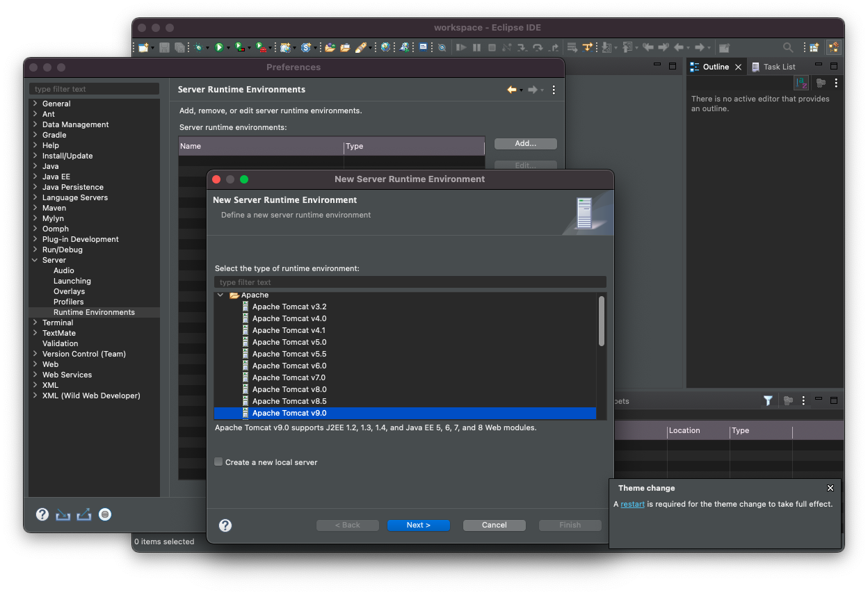
Task: Expand the General node in Preferences tree
Action: point(35,104)
